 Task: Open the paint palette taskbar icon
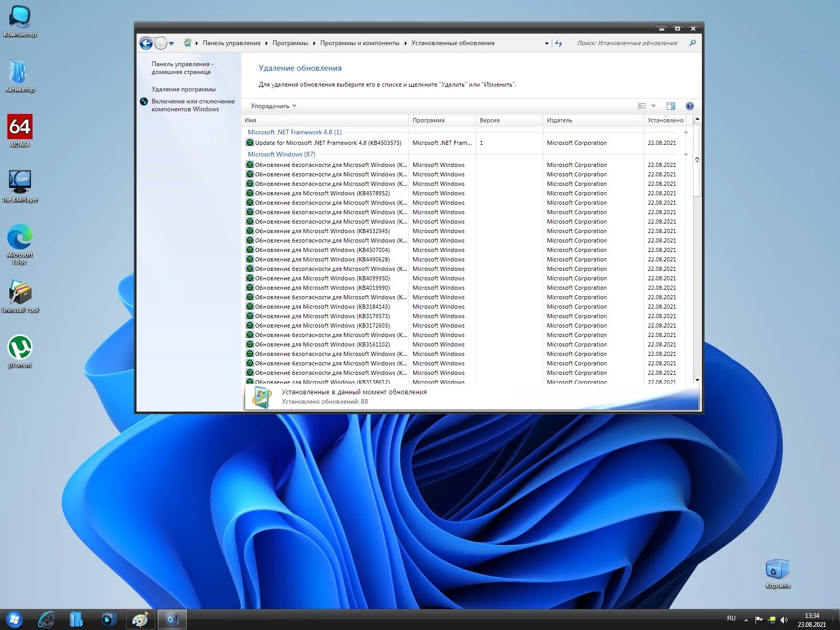click(140, 619)
